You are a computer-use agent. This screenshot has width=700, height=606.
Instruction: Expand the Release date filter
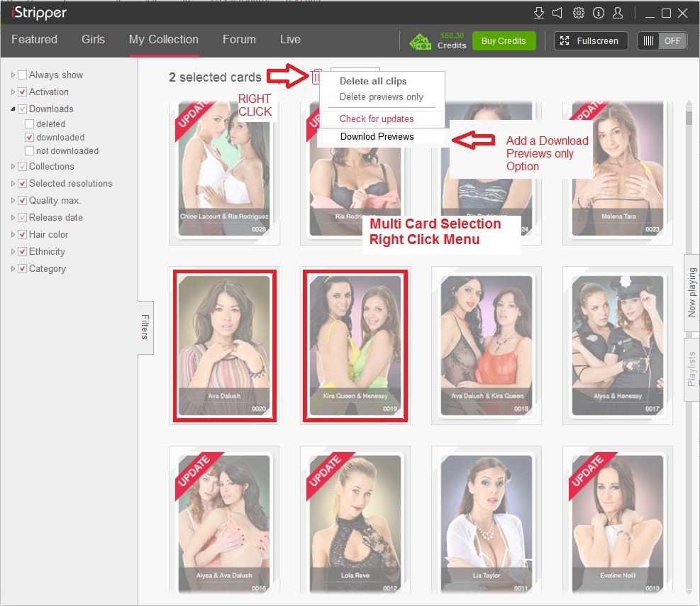[x=13, y=217]
